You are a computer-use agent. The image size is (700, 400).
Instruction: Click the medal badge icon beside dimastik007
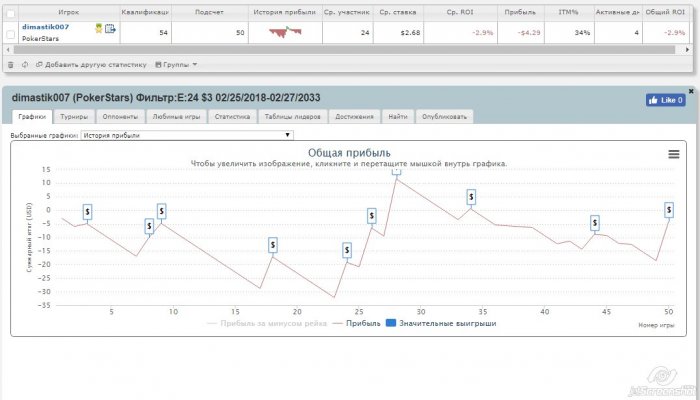point(99,29)
